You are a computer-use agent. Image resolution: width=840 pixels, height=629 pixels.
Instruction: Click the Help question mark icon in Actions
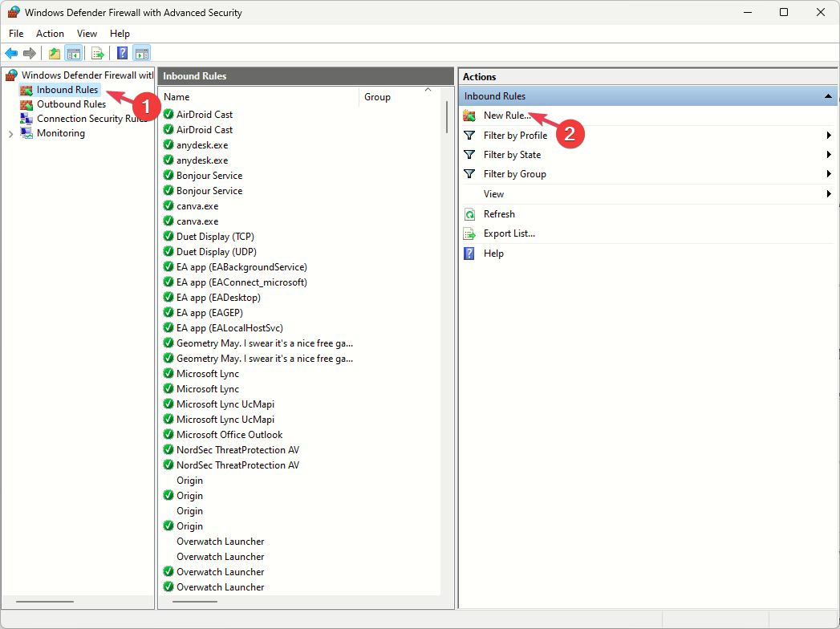(x=469, y=254)
